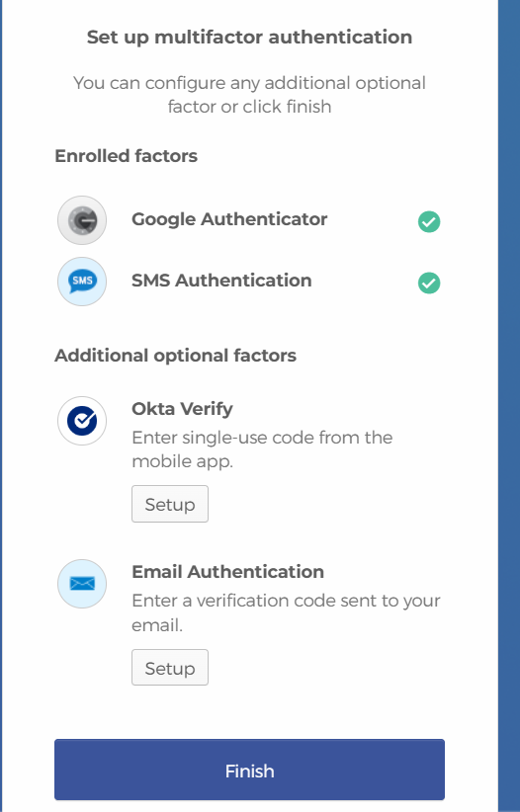Click the Okta Verify checkmark icon
This screenshot has height=812, width=520.
[82, 421]
